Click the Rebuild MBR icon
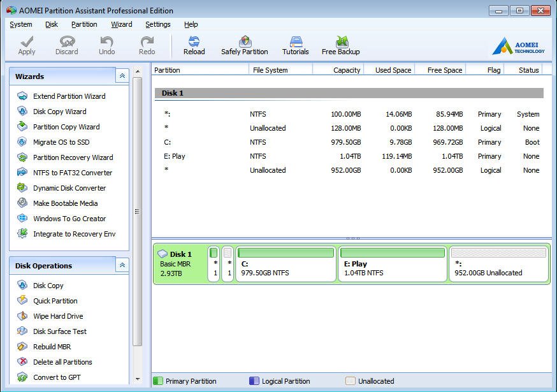The image size is (557, 392). [x=22, y=347]
